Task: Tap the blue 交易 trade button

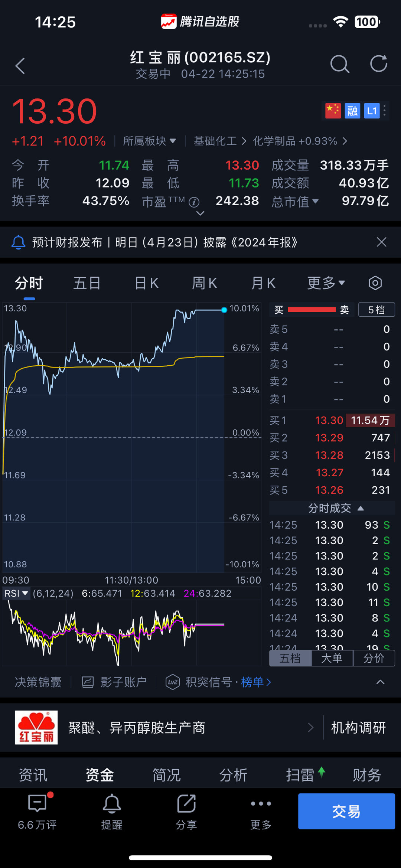Action: click(x=346, y=811)
